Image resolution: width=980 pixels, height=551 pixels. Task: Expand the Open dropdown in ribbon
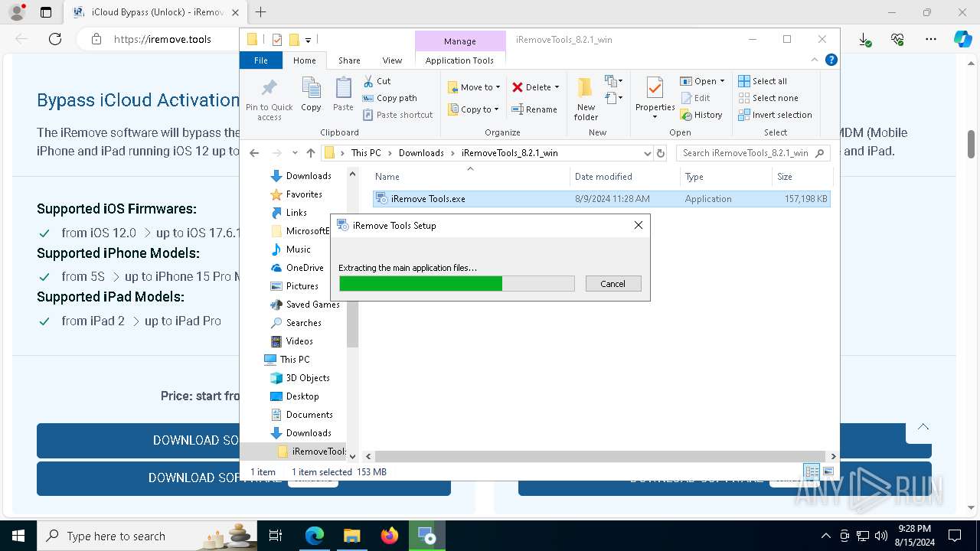coord(722,81)
